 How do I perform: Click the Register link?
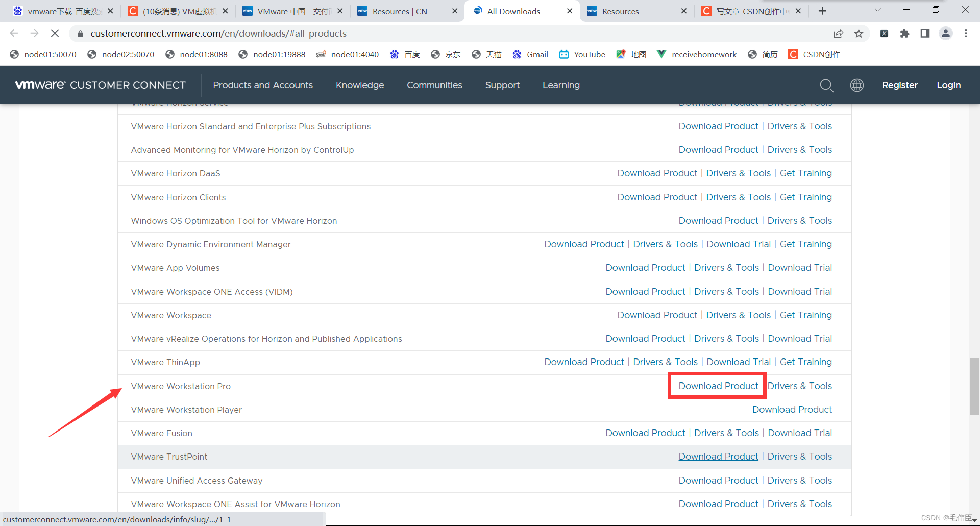(899, 85)
